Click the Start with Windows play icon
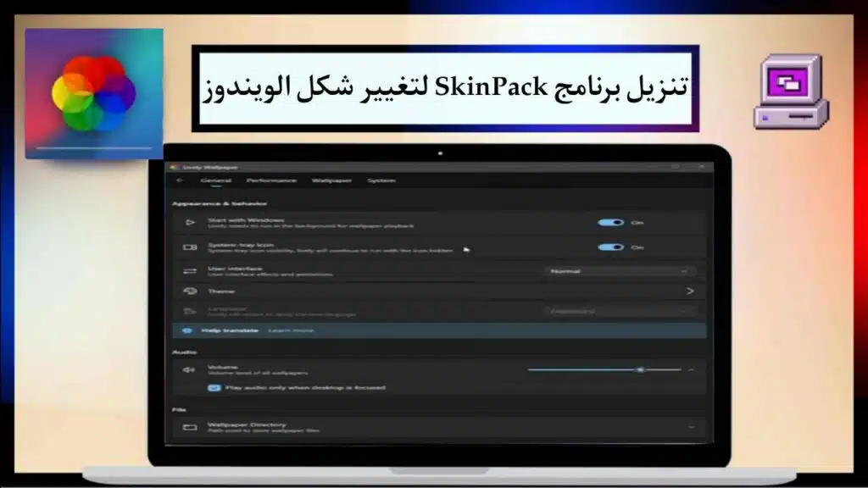 pyautogui.click(x=190, y=223)
